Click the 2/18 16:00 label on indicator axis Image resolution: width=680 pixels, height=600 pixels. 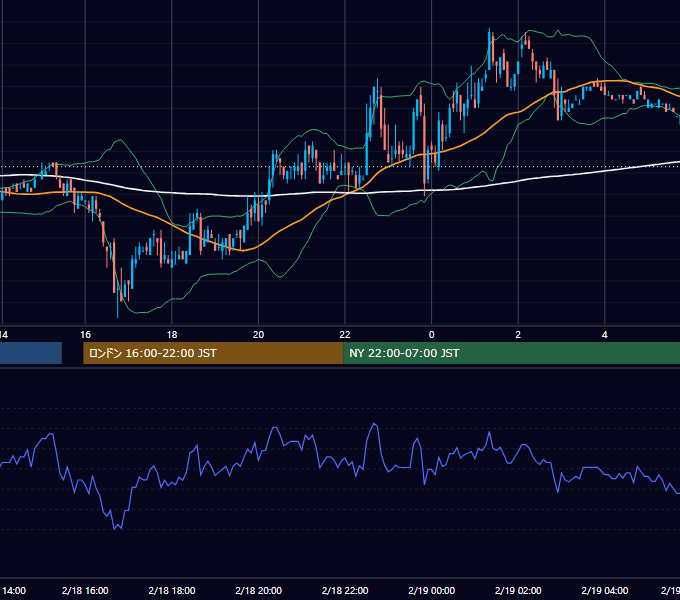(85, 591)
